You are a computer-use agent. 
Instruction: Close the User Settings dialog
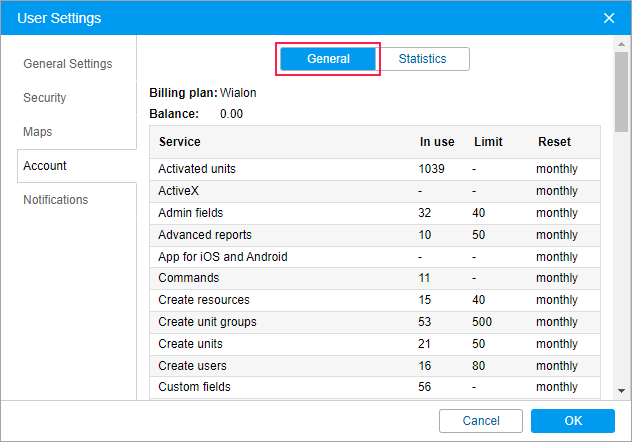(x=609, y=18)
